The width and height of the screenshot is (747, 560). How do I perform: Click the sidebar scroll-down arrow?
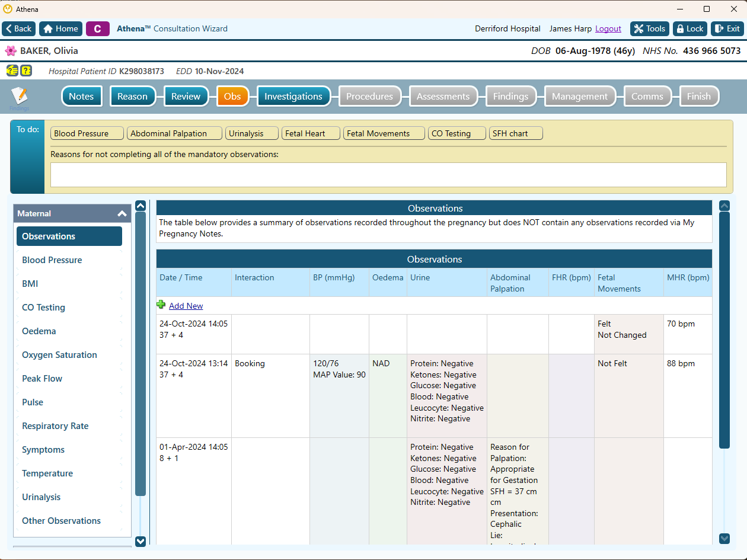coord(141,540)
